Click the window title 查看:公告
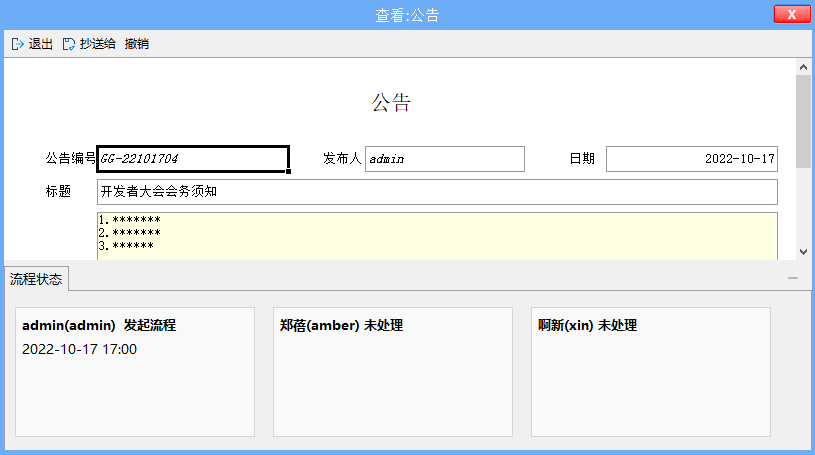This screenshot has width=815, height=455. (407, 16)
